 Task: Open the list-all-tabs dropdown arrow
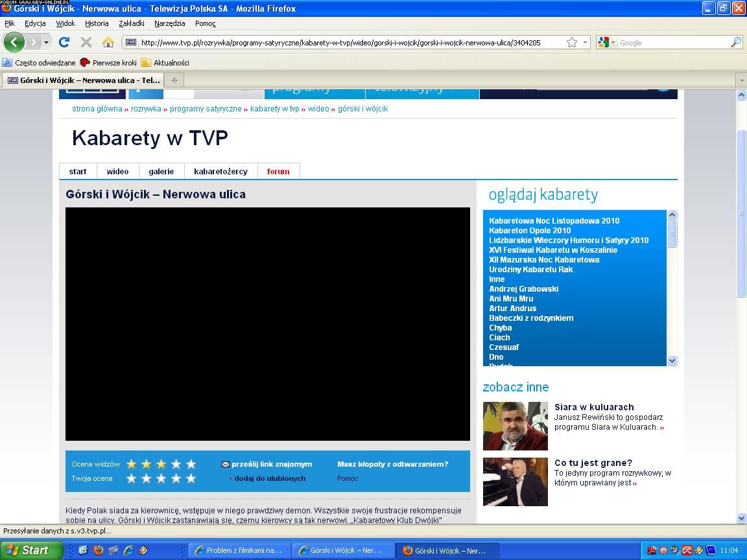click(x=741, y=80)
